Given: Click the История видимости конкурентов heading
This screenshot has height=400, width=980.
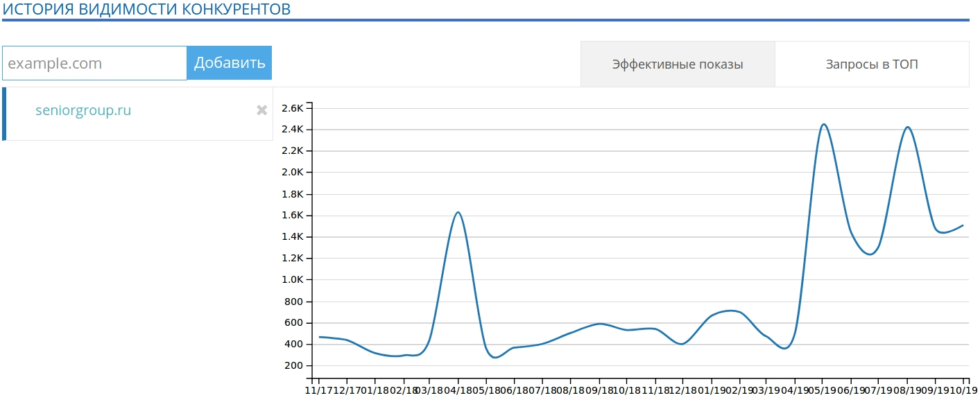Looking at the screenshot, I should (x=146, y=9).
